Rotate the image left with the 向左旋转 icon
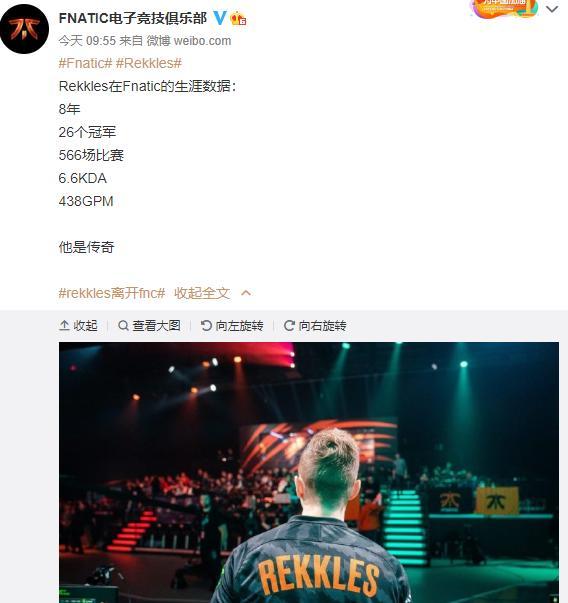This screenshot has width=568, height=603. (x=206, y=326)
